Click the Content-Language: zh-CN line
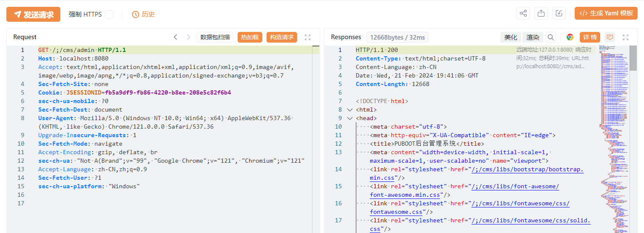 [x=396, y=67]
